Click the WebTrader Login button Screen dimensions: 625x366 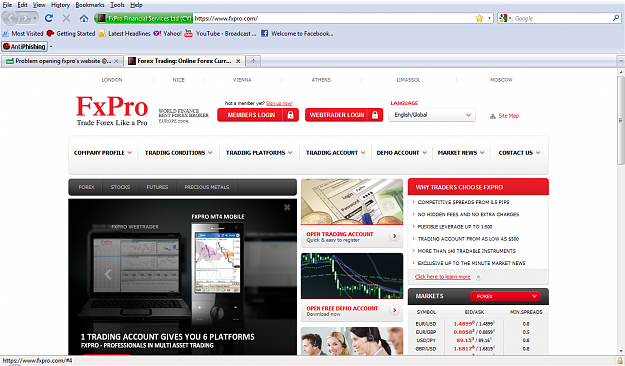(x=344, y=115)
